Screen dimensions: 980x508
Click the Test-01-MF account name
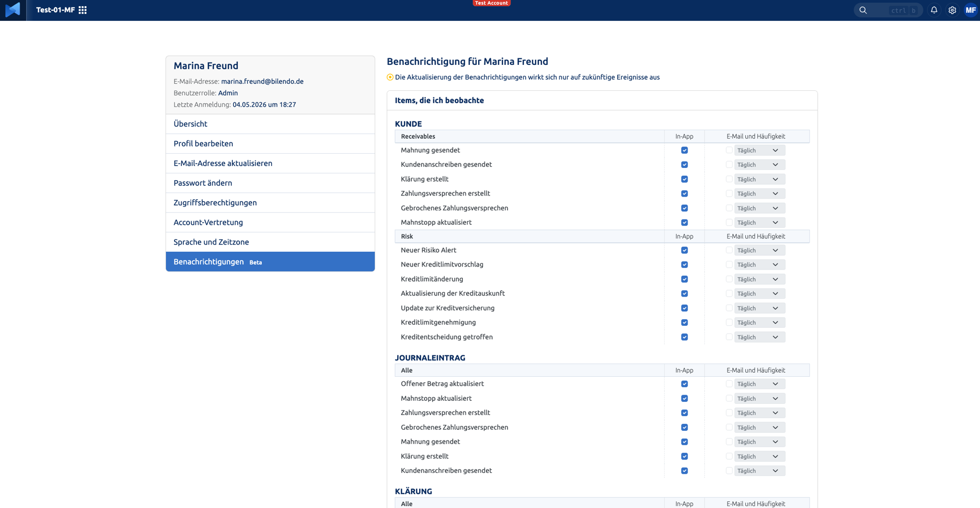coord(56,10)
